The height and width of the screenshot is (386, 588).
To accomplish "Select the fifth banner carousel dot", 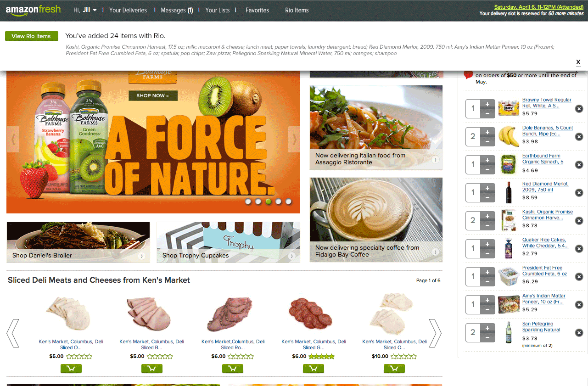I will click(x=289, y=201).
